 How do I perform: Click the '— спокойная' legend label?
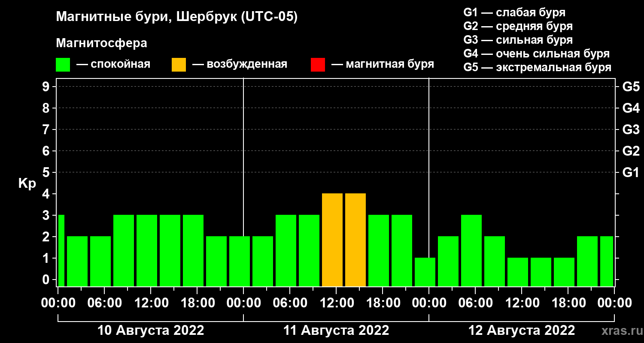[x=113, y=64]
